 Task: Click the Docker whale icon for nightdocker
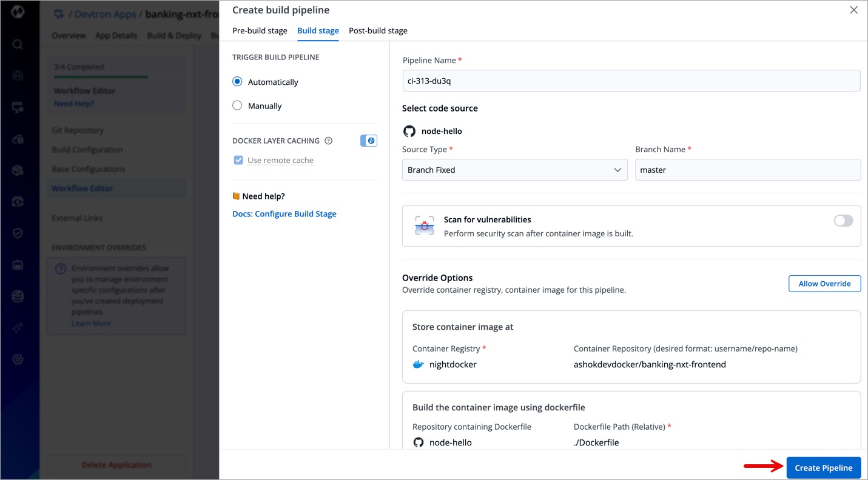418,364
